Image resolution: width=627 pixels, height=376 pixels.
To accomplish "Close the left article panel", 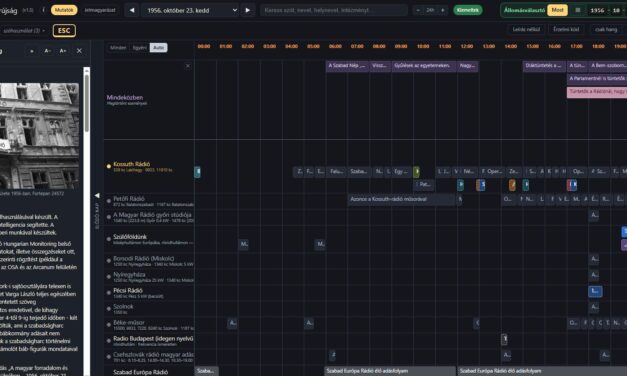I will pyautogui.click(x=79, y=51).
